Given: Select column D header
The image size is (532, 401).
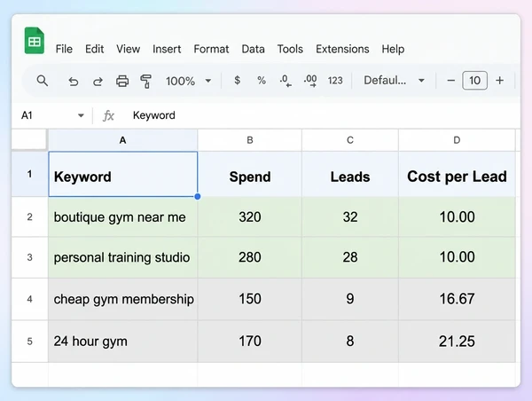Looking at the screenshot, I should tap(457, 140).
